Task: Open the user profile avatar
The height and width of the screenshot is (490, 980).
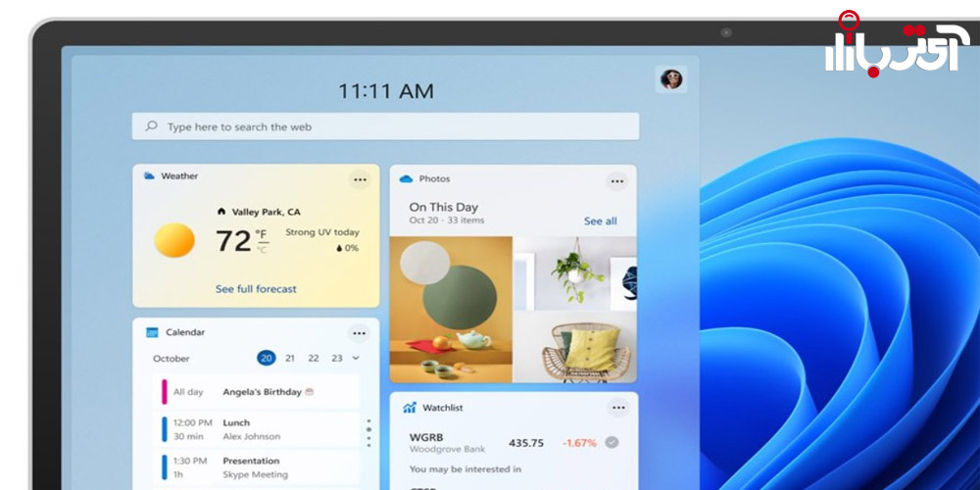Action: (x=671, y=79)
